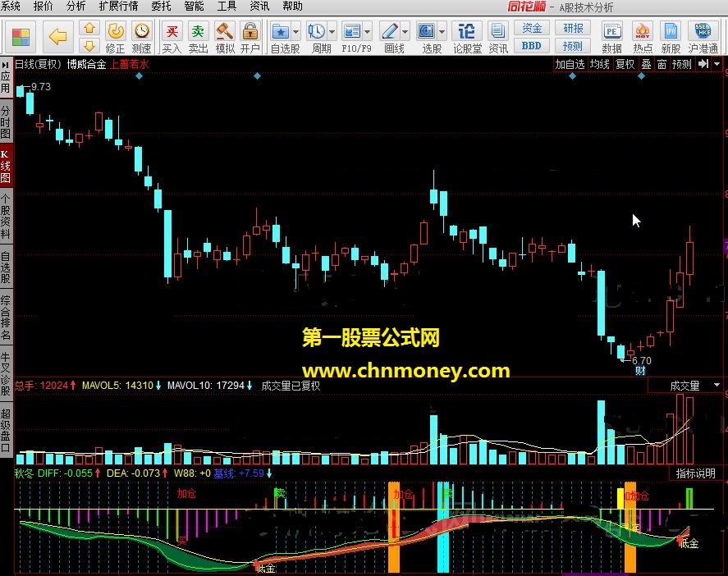Expand the F10/F9 dropdown arrow

pyautogui.click(x=367, y=32)
